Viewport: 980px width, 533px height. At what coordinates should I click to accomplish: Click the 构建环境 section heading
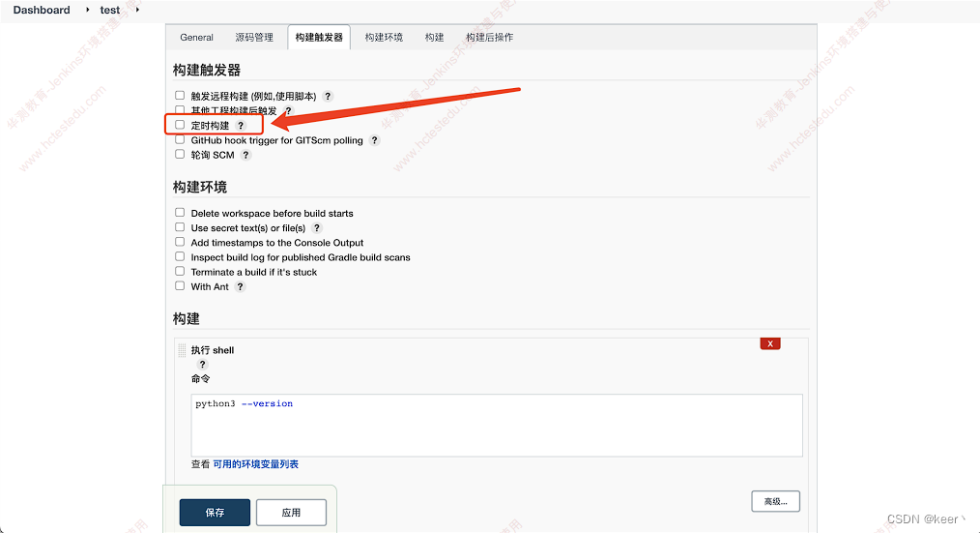point(200,187)
